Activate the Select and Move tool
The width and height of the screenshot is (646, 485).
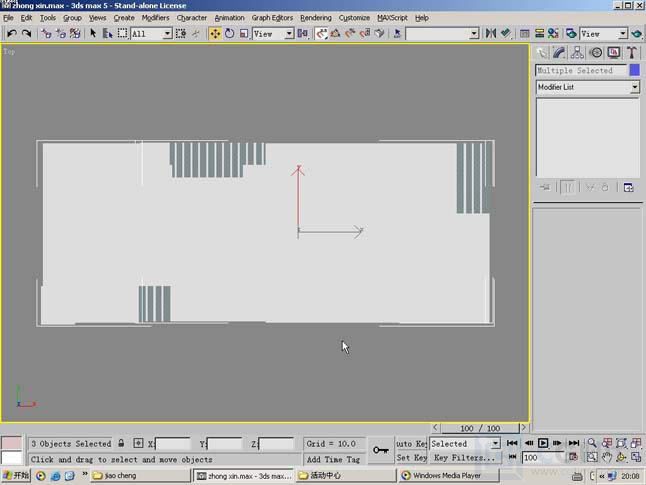pyautogui.click(x=215, y=33)
